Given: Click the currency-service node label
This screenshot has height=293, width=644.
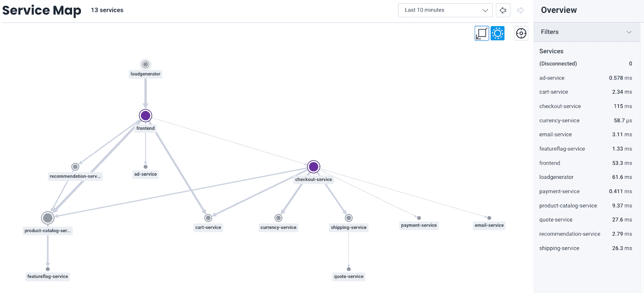Looking at the screenshot, I should (278, 227).
